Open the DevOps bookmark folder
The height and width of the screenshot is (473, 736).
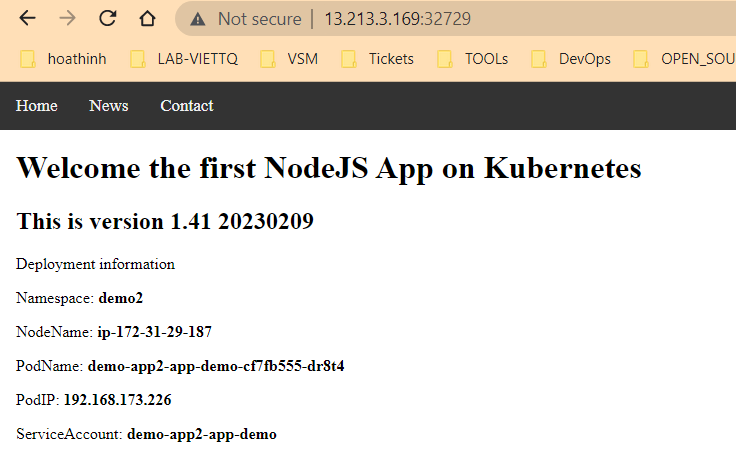click(571, 59)
